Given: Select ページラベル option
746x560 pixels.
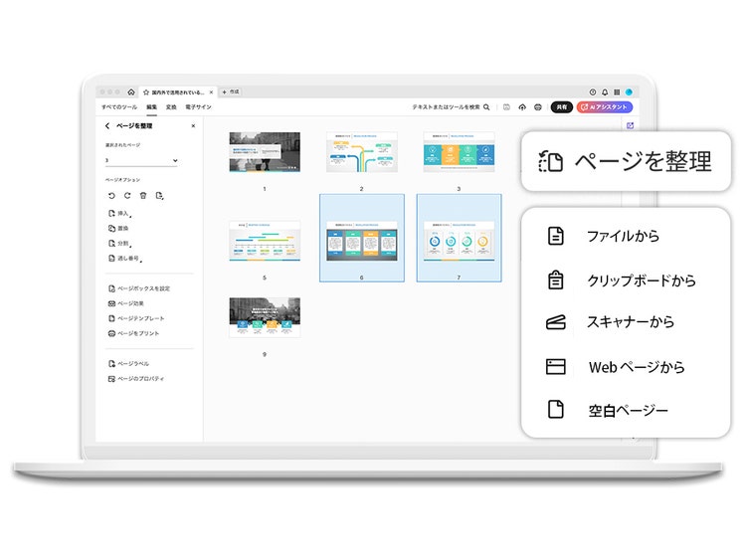Looking at the screenshot, I should tap(128, 363).
